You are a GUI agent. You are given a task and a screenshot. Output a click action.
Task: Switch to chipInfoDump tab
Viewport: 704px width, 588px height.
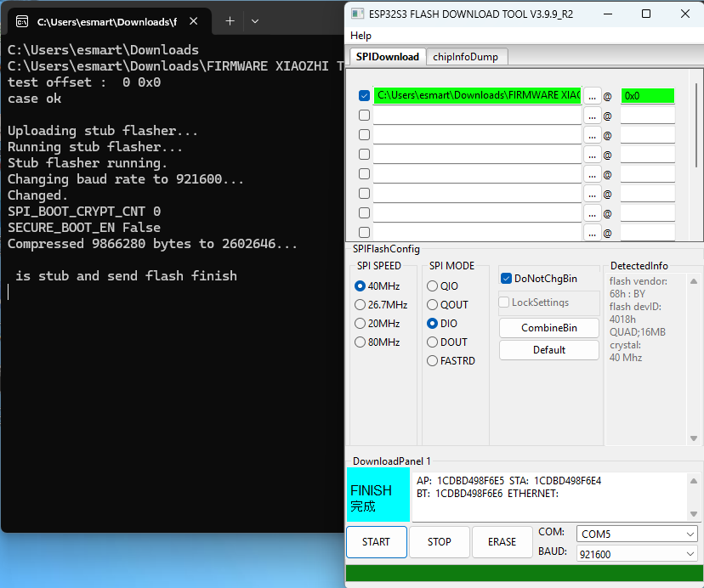point(467,56)
